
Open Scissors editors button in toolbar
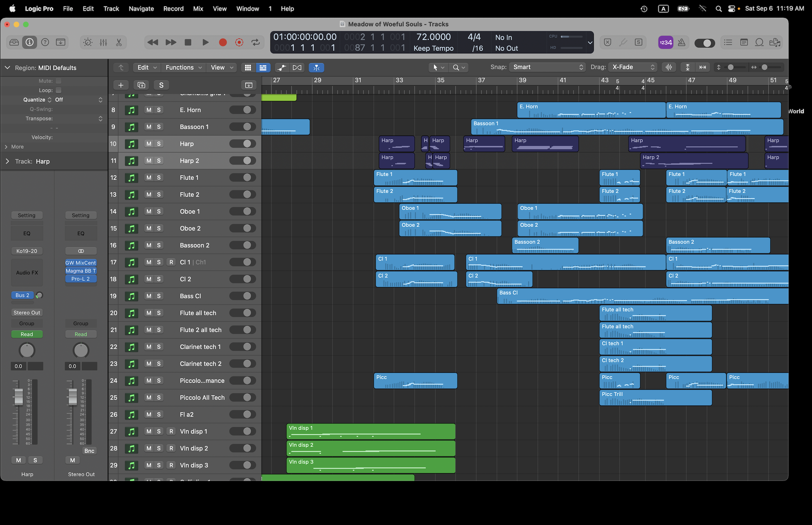tap(119, 42)
